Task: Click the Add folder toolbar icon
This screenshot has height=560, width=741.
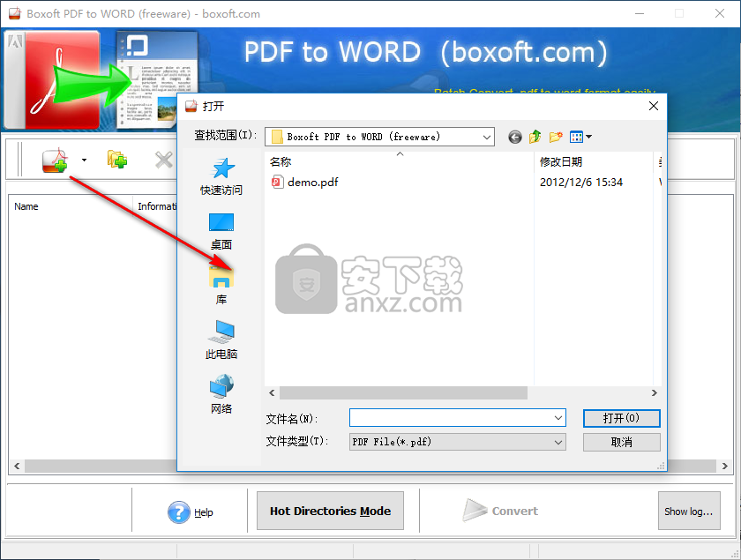Action: tap(116, 160)
